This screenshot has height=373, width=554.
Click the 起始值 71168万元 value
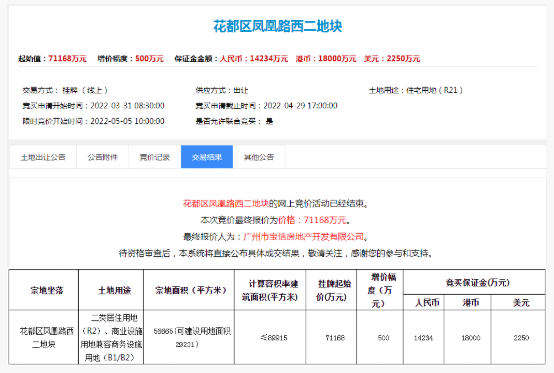click(67, 58)
